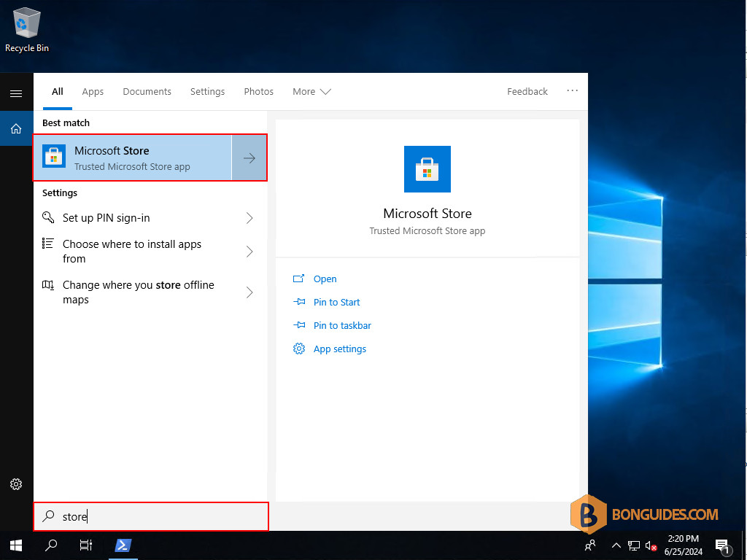Switch to the Documents search tab
Viewport: 747px width, 560px height.
(147, 91)
